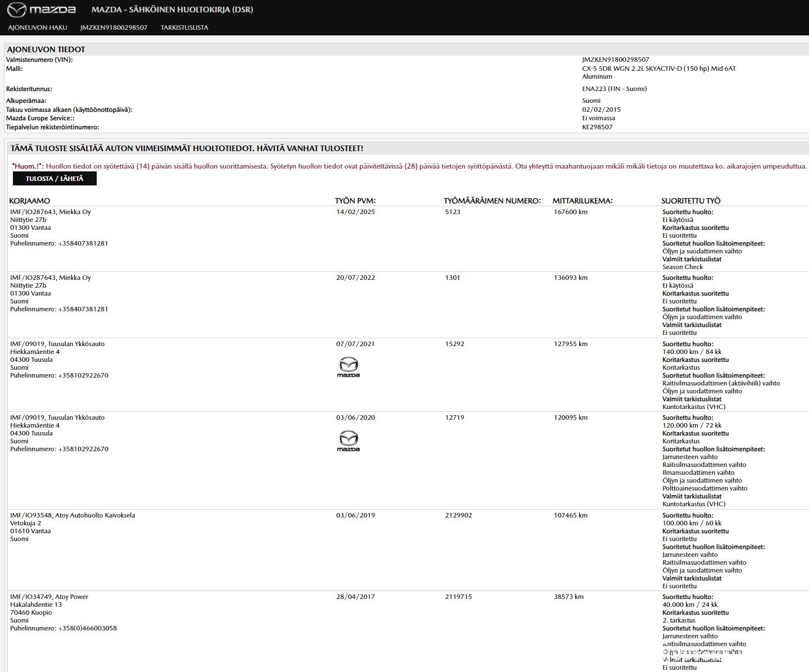The height and width of the screenshot is (672, 809).
Task: Open the Ajoneuvon haku menu
Action: tap(38, 28)
